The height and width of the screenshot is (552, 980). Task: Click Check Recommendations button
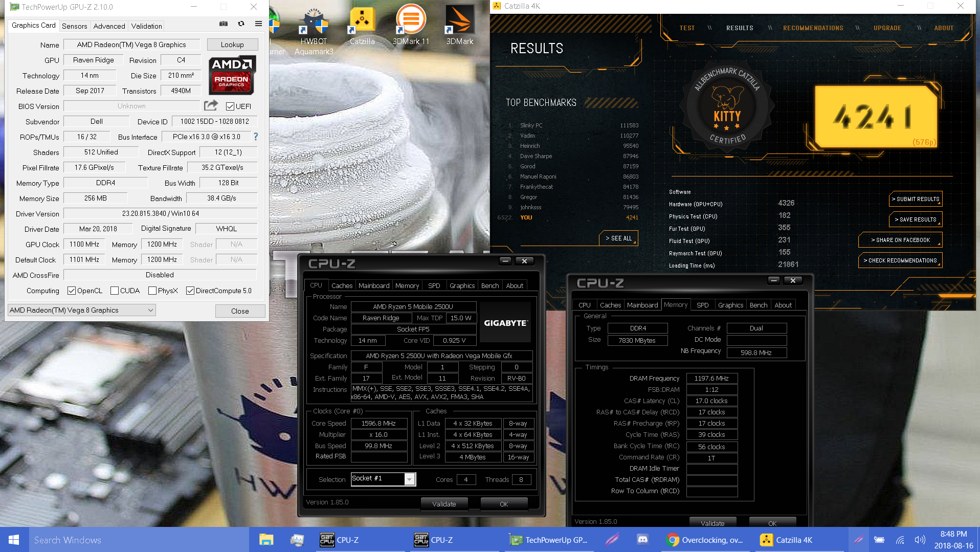[900, 260]
